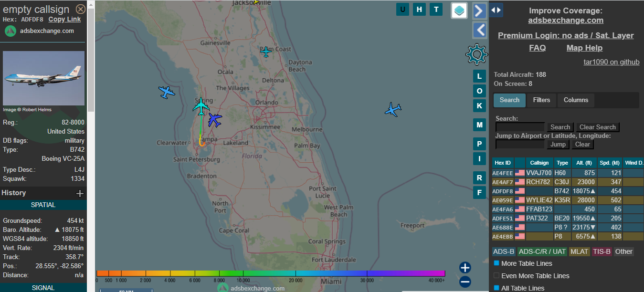Open Improve Coverage adsbexchange.com link
Image resolution: width=644 pixels, height=292 pixels.
pyautogui.click(x=566, y=21)
